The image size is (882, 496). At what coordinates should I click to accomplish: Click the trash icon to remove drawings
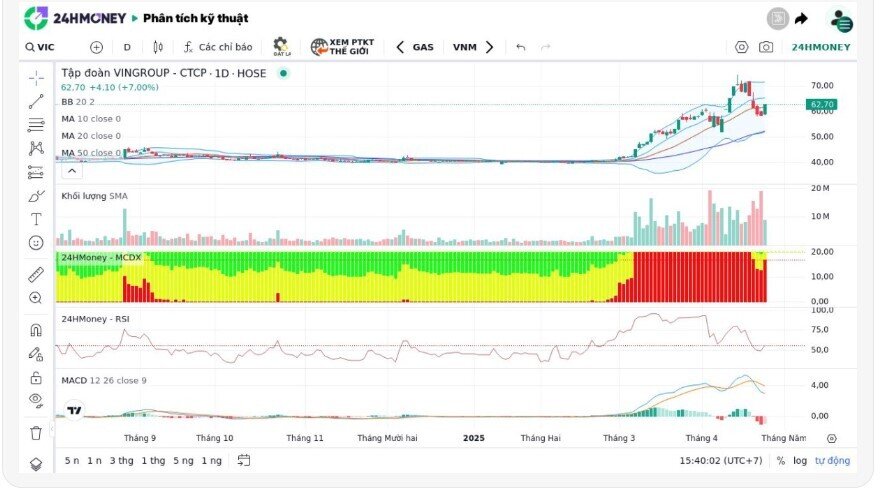click(36, 433)
